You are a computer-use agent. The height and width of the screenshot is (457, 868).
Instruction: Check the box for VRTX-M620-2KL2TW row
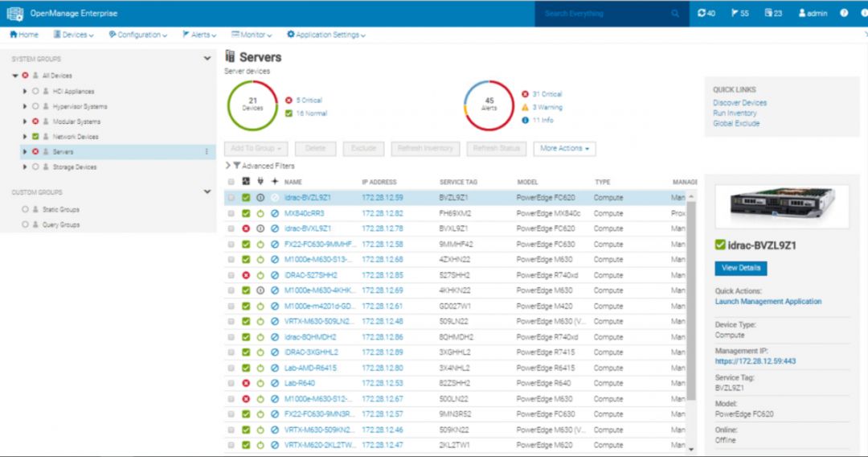231,445
